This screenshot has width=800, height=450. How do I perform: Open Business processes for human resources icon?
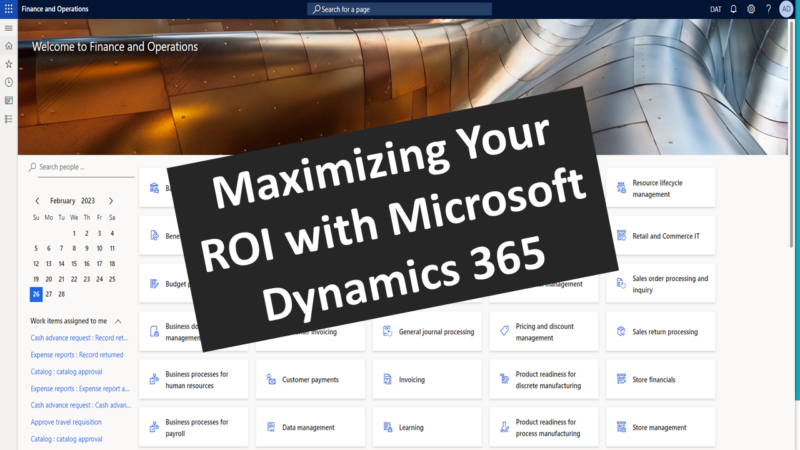coord(154,379)
